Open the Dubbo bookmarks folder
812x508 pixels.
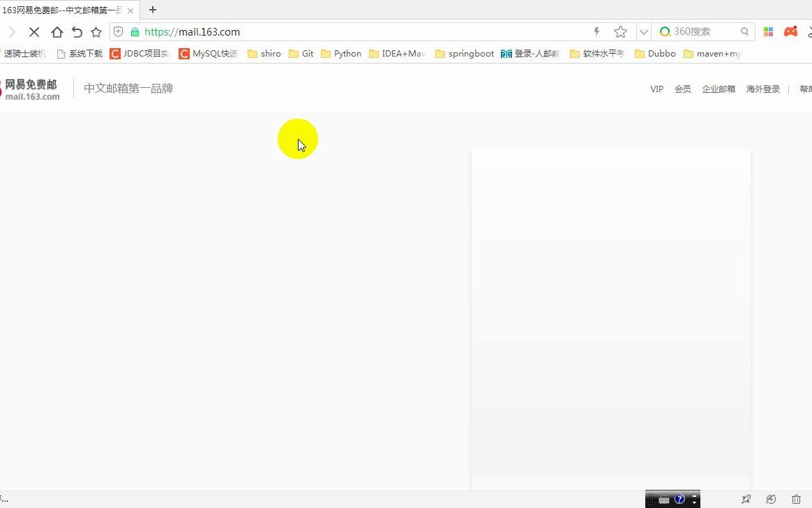point(654,53)
